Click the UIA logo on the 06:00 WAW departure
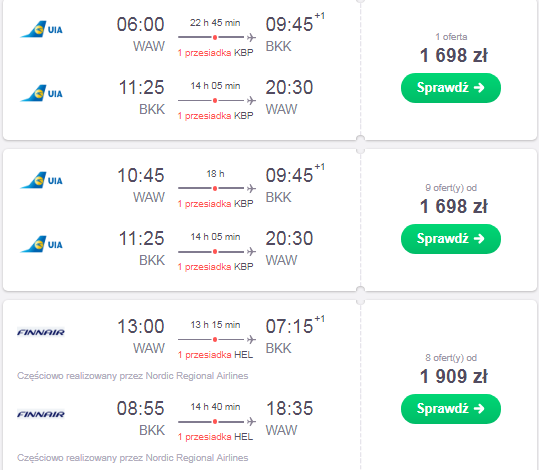 pyautogui.click(x=42, y=30)
